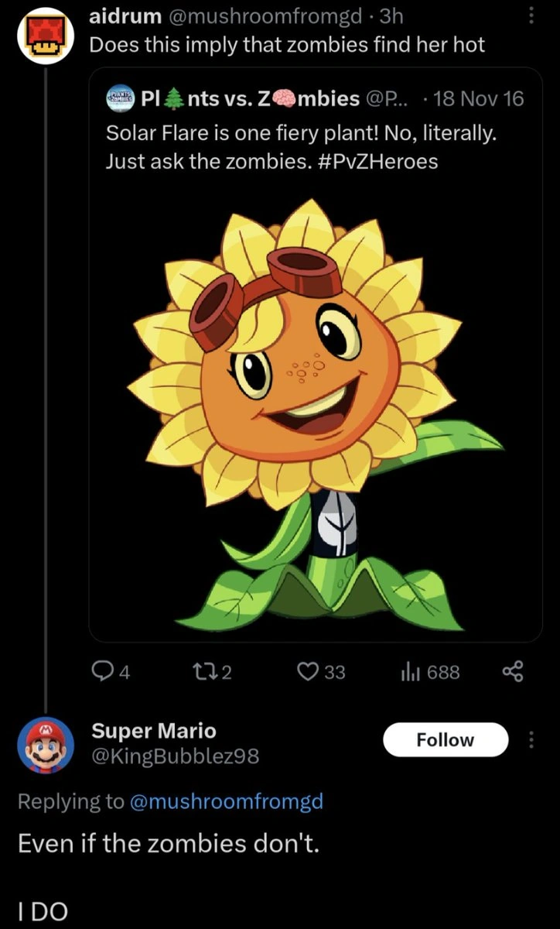The image size is (560, 929).
Task: Follow the Super Mario account
Action: click(445, 740)
